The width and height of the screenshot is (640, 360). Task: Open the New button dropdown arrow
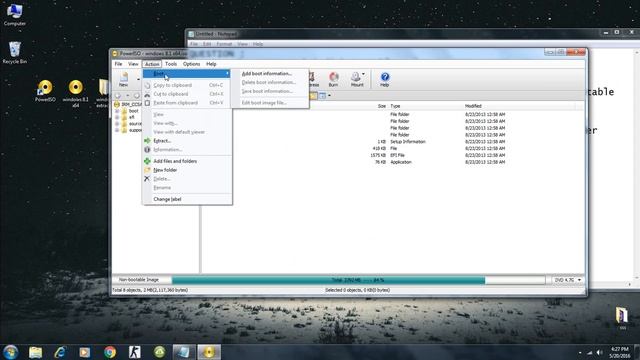pos(138,79)
